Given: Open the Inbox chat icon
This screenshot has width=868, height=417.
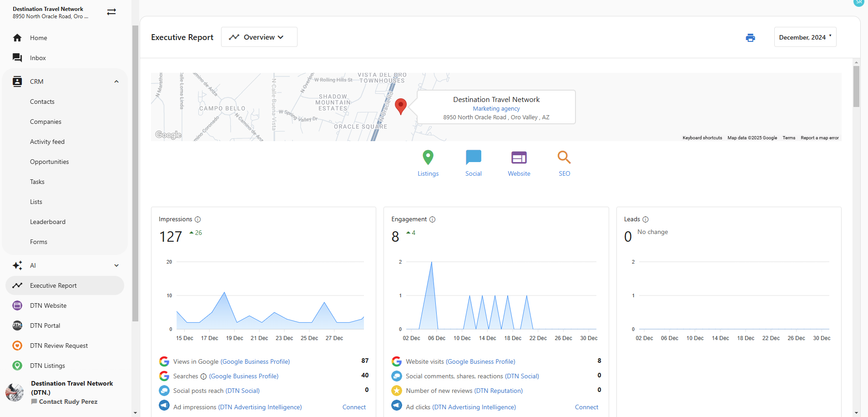Looking at the screenshot, I should pyautogui.click(x=17, y=58).
